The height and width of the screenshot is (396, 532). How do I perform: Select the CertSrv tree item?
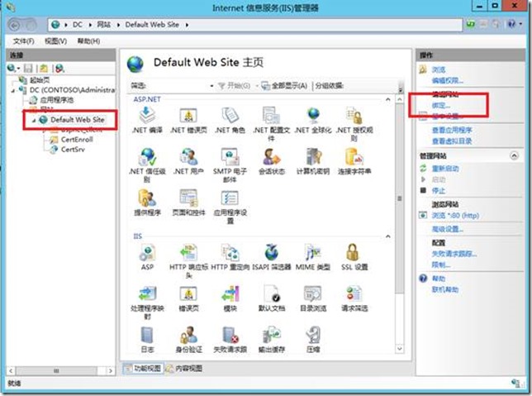click(x=73, y=149)
